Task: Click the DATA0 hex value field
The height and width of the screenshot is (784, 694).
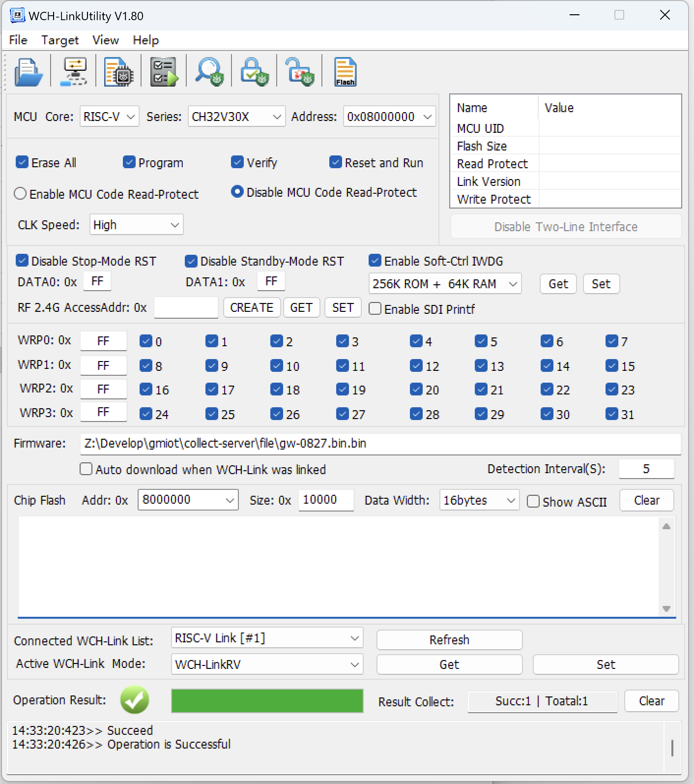Action: point(97,281)
